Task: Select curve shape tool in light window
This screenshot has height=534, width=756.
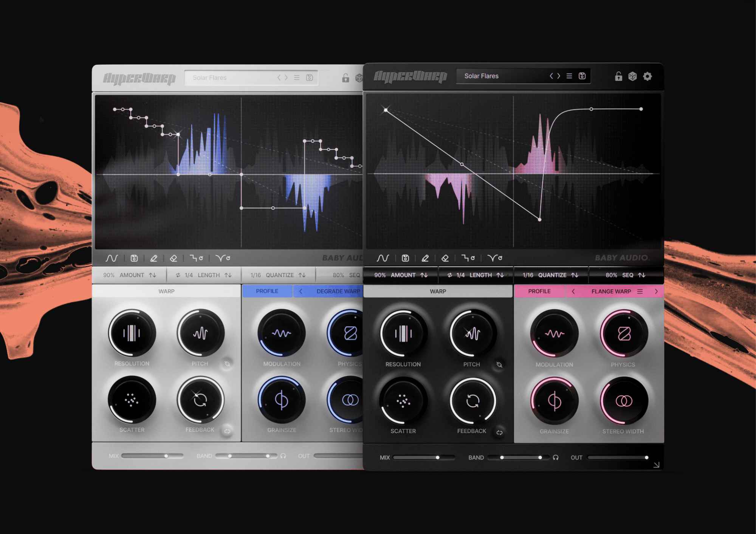Action: pyautogui.click(x=112, y=258)
